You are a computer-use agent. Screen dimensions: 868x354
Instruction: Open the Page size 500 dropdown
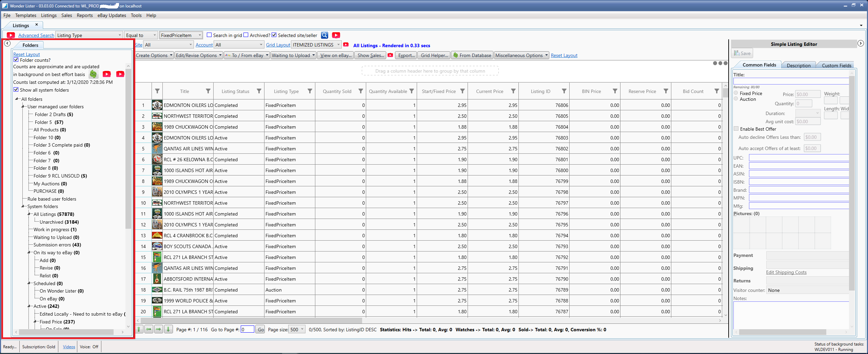pyautogui.click(x=297, y=329)
